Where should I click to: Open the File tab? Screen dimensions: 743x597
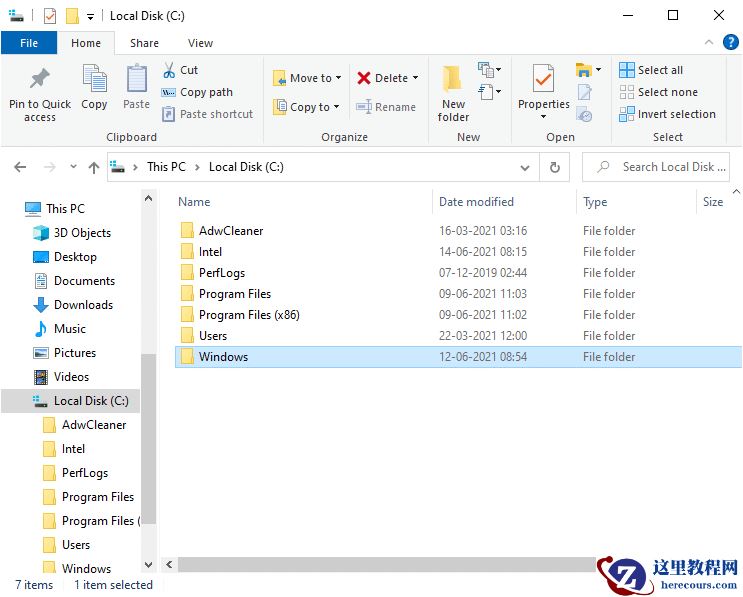pos(29,43)
